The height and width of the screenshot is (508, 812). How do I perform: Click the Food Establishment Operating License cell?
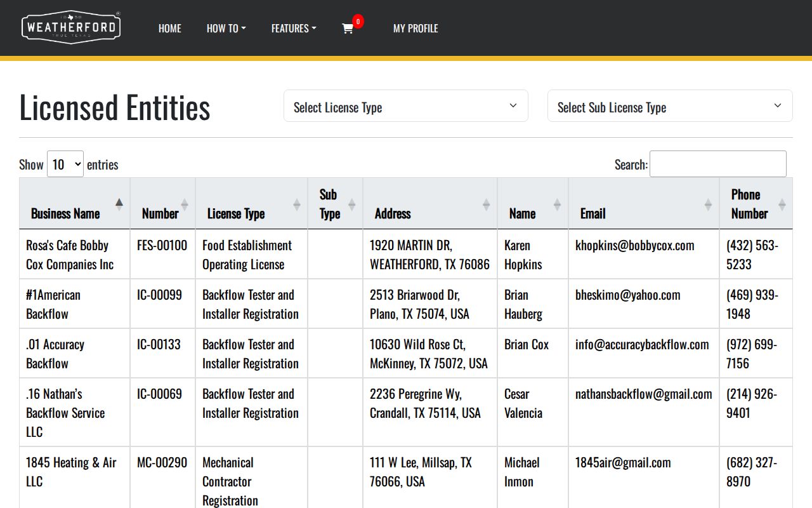click(x=251, y=255)
